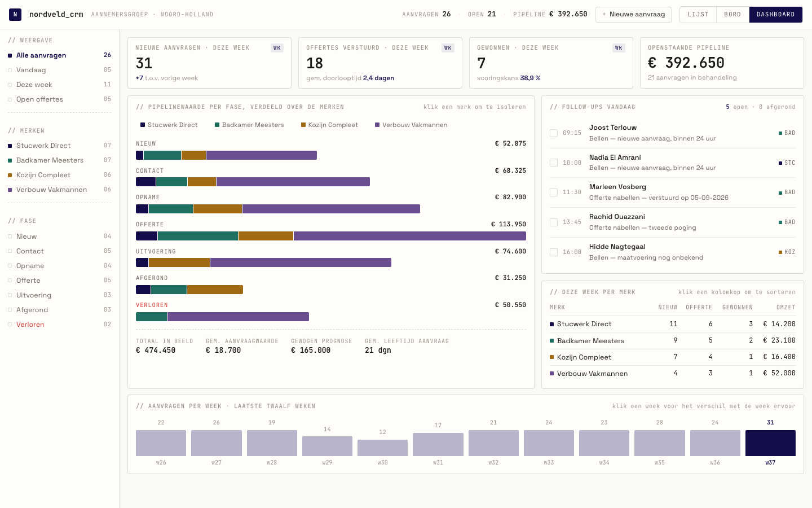Click the nordveld_crm N logo icon
The width and height of the screenshot is (812, 508).
point(15,14)
